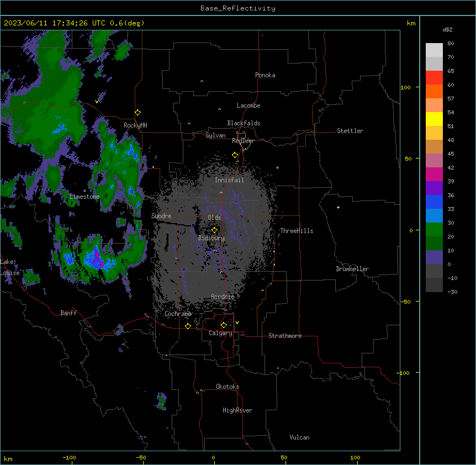Screen dimensions: 476x465
Task: Click the Airdrie label
Action: coord(223,297)
